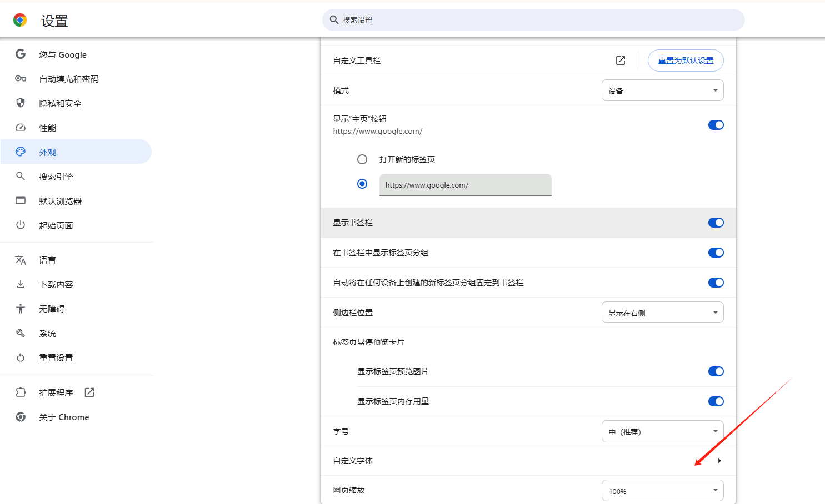Image resolution: width=825 pixels, height=504 pixels.
Task: Open the 字号 dropdown
Action: click(663, 431)
